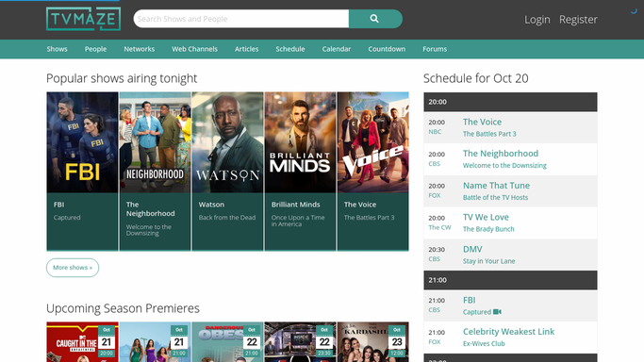Open Celebrity Weakest Link schedule entry
Image resolution: width=644 pixels, height=362 pixels.
point(508,332)
